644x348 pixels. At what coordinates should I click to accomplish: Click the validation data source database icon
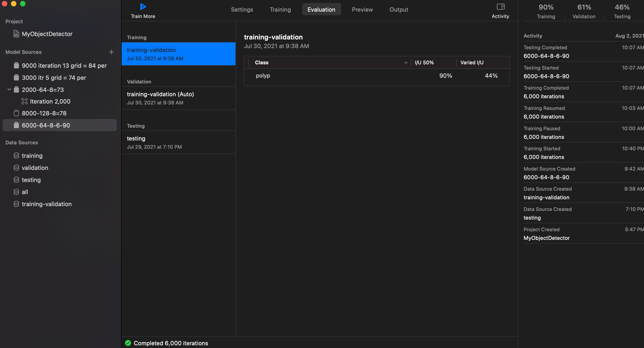coord(16,168)
